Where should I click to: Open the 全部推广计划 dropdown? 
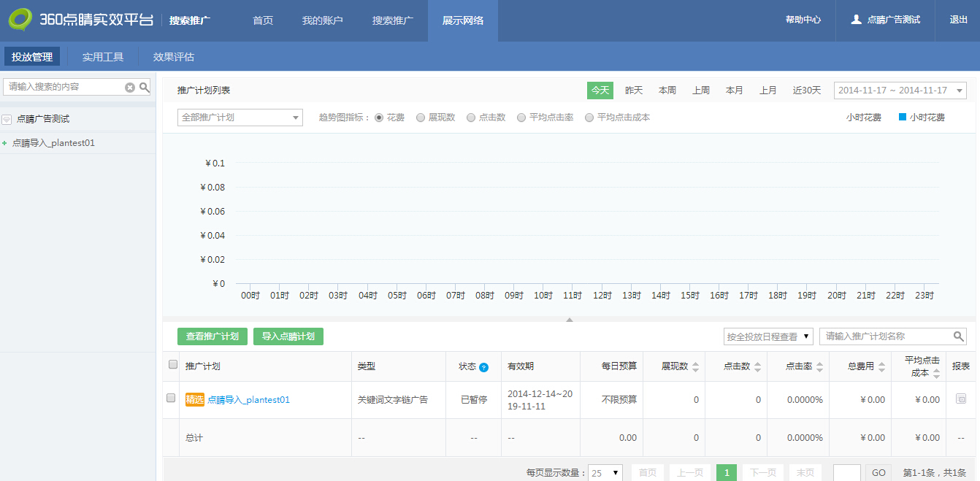pyautogui.click(x=240, y=118)
